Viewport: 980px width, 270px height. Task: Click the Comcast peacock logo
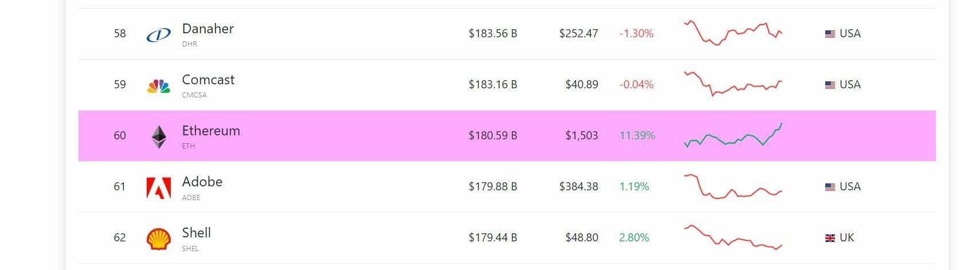click(159, 86)
